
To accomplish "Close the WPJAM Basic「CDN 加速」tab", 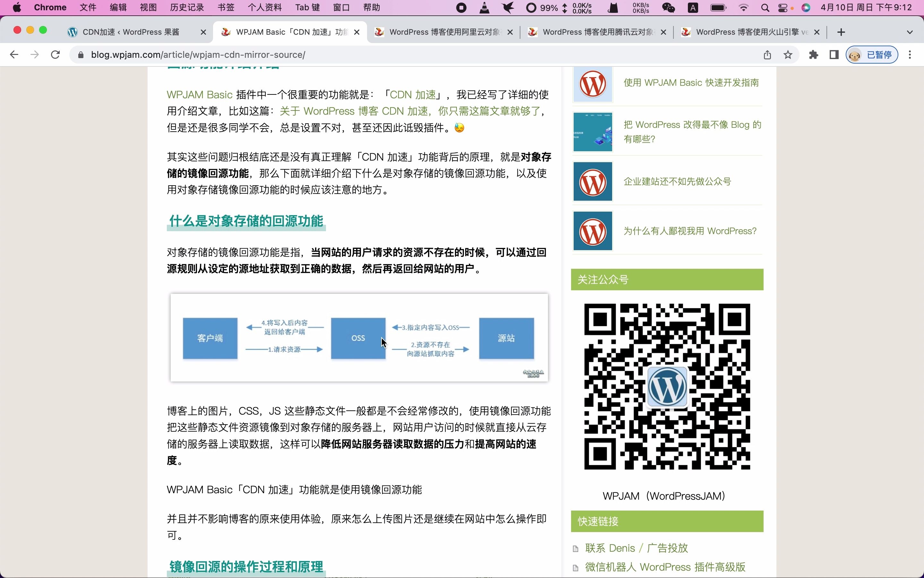I will [x=357, y=32].
